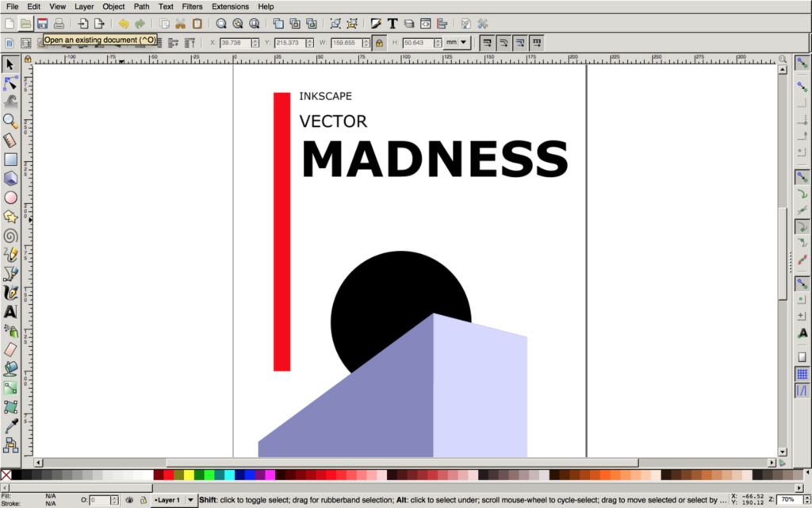Pick the no-fill X swatch
Screen dimensions: 812x508
point(6,475)
